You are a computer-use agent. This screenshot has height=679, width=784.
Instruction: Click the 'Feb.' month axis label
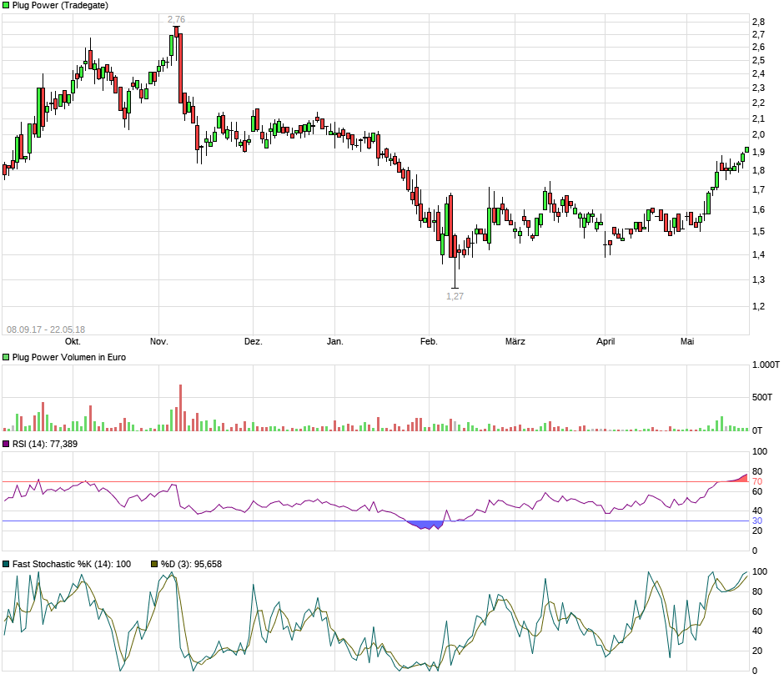(x=429, y=342)
